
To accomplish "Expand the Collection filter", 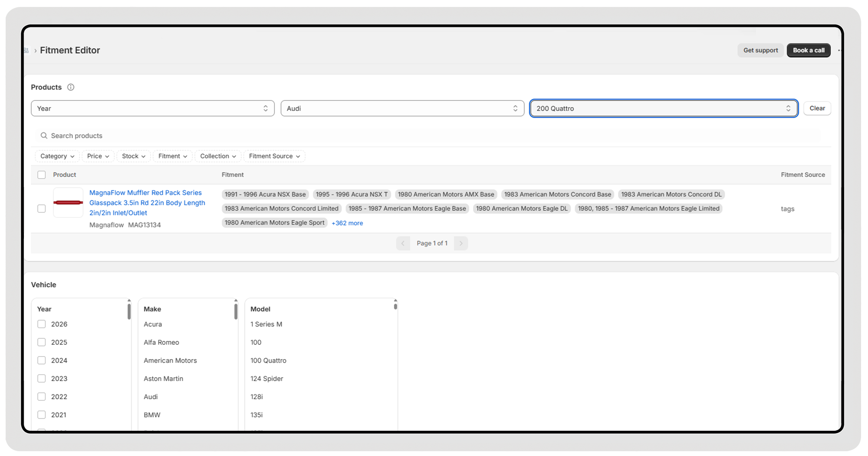I will (218, 156).
